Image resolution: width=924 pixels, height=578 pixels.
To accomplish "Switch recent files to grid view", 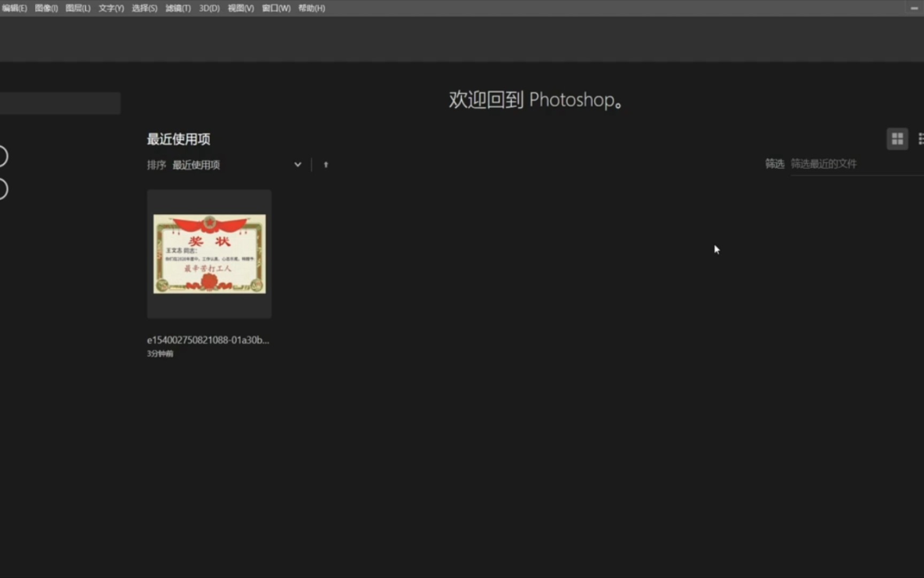I will [897, 139].
